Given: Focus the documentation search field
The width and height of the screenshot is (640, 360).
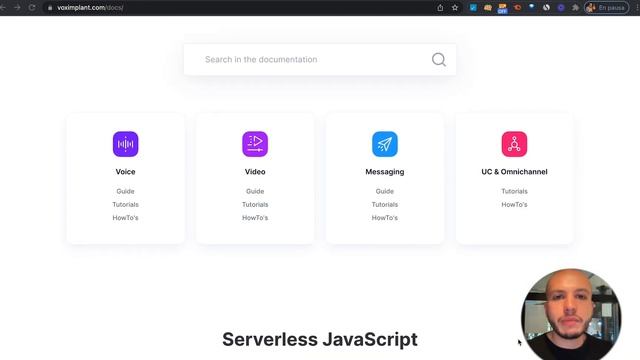Looking at the screenshot, I should point(320,60).
